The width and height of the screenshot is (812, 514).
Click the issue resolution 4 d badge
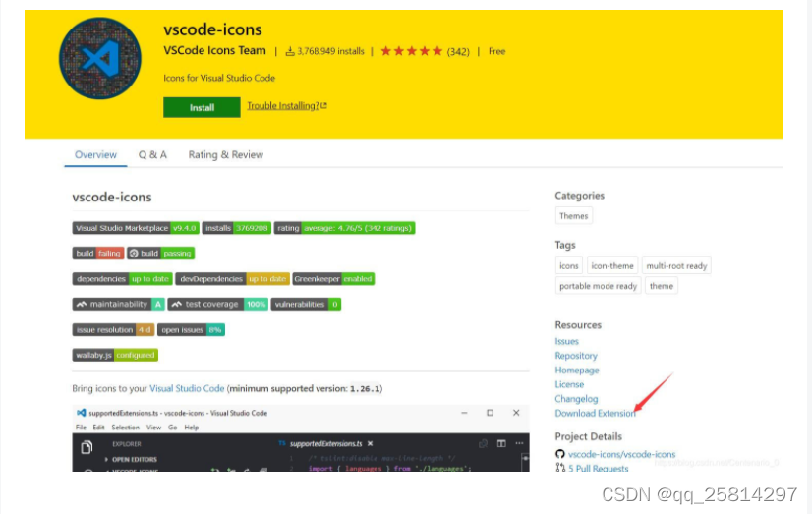(x=113, y=329)
